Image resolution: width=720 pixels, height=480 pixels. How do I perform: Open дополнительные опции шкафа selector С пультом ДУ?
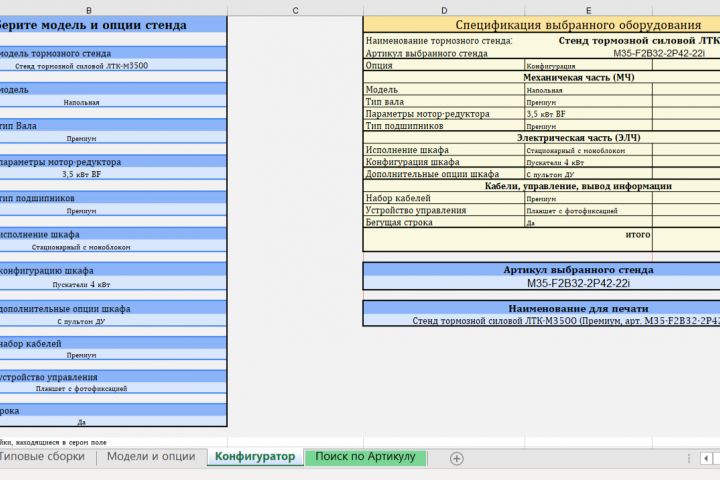pos(112,321)
